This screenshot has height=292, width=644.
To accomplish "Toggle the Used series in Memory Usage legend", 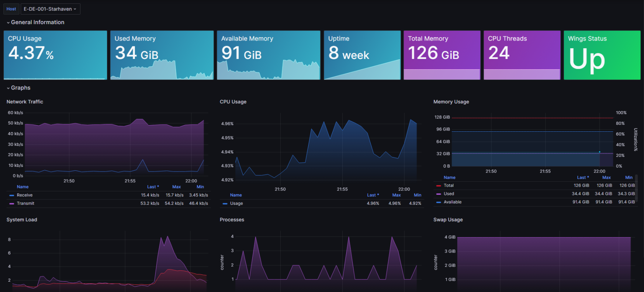I will 449,194.
